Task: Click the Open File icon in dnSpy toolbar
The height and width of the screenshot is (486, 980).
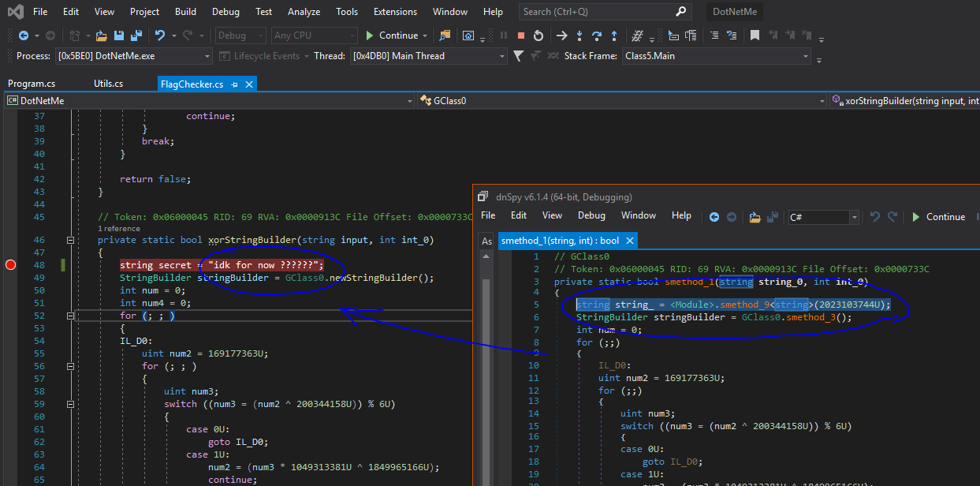Action: click(755, 217)
